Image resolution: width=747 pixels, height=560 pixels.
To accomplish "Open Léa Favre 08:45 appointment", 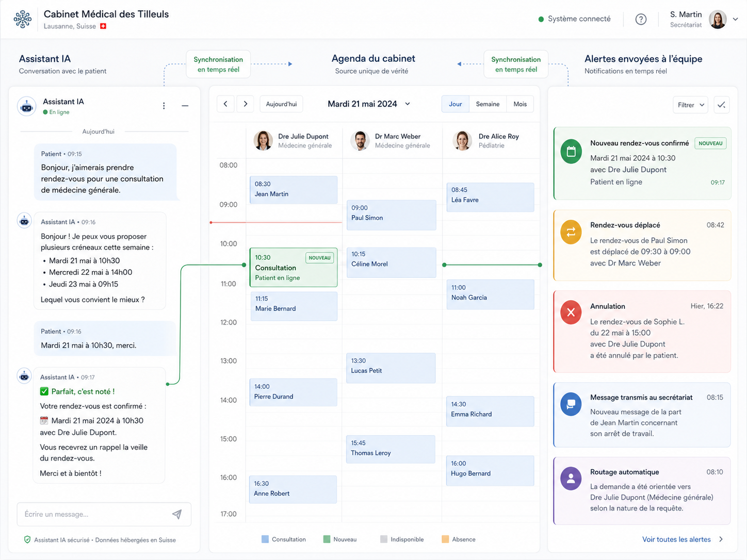I will (x=490, y=196).
